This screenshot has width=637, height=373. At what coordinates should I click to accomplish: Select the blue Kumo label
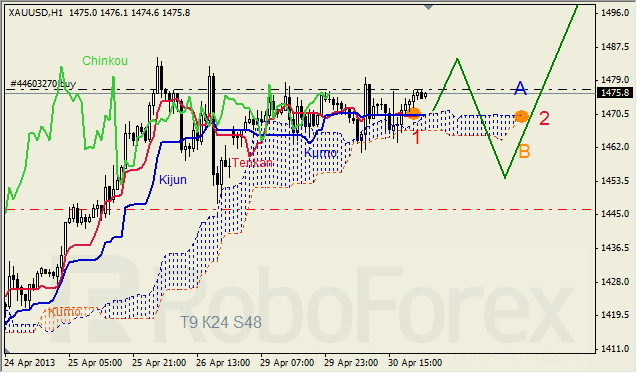point(321,153)
